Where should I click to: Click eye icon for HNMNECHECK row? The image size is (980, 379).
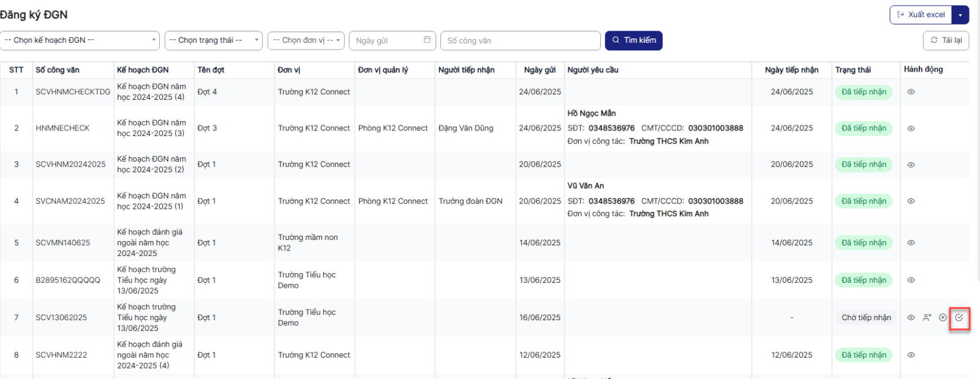[911, 129]
